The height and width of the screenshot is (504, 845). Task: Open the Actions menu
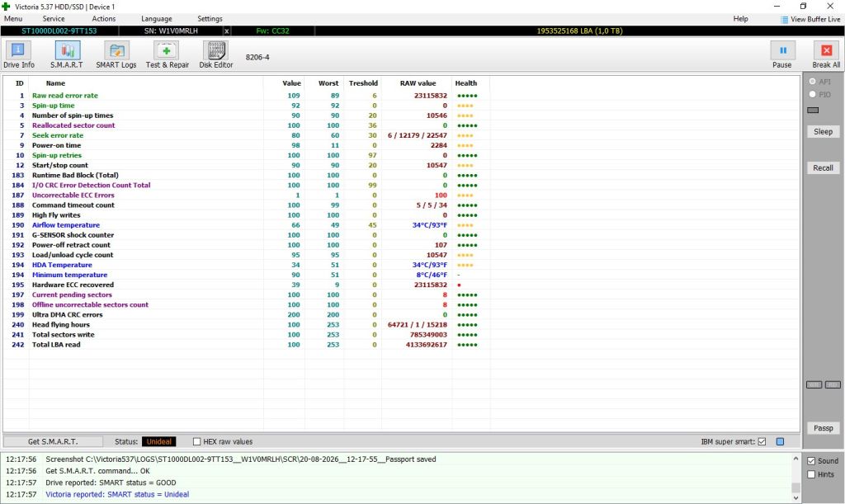pos(103,19)
